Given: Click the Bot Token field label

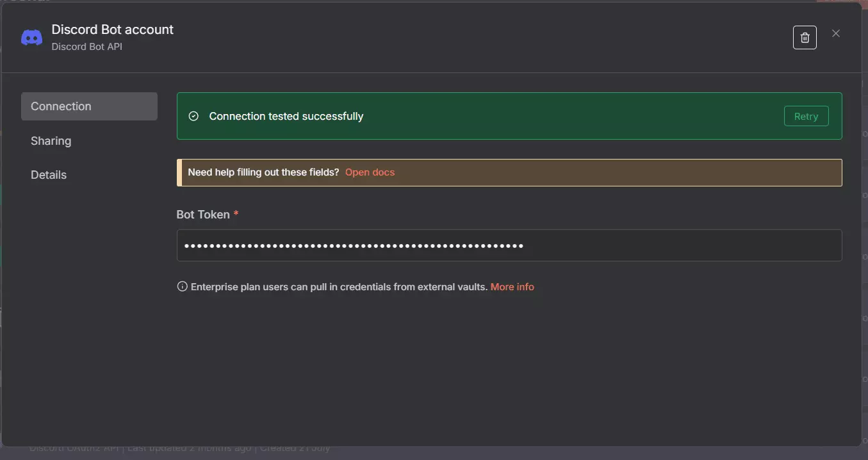Looking at the screenshot, I should click(202, 215).
